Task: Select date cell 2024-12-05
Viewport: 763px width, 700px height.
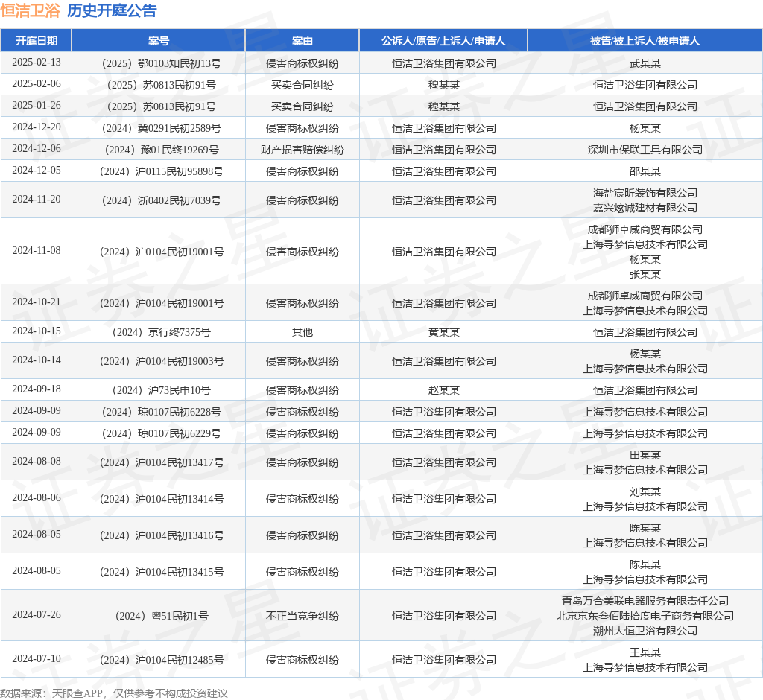Action: click(x=37, y=170)
